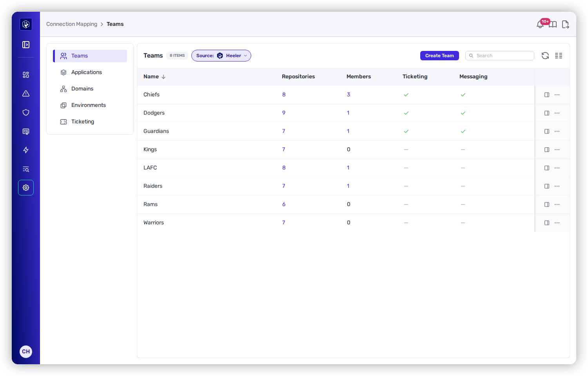The height and width of the screenshot is (376, 588).
Task: Open the shield security icon in sidebar
Action: [x=26, y=112]
